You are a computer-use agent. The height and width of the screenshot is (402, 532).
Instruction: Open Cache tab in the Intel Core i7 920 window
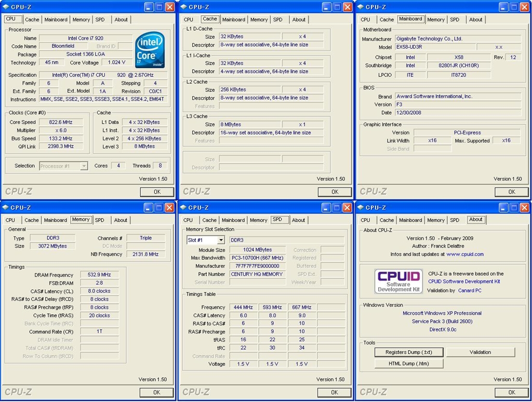[x=32, y=20]
